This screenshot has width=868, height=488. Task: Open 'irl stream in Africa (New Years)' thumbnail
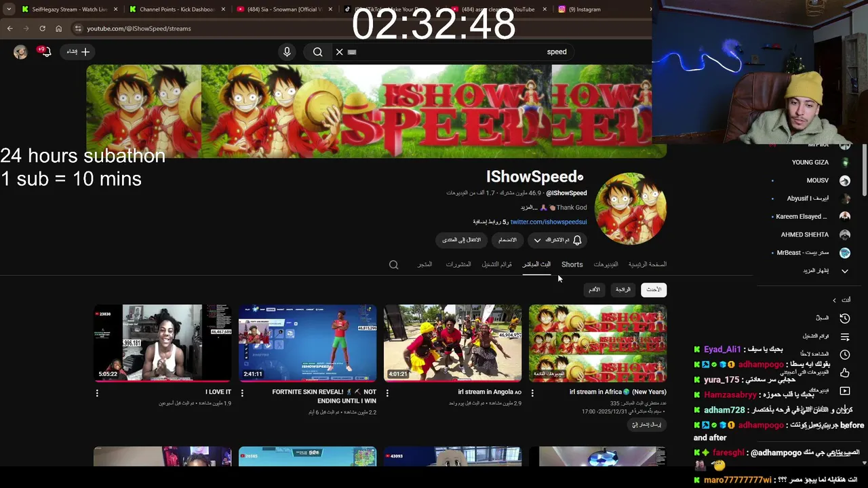point(597,343)
